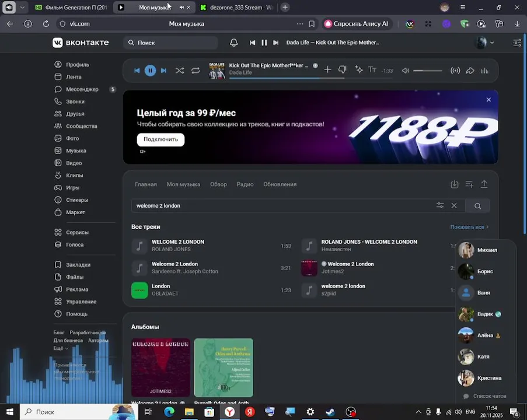Switch to the Фильм Generation П browser tab
The image size is (527, 420).
(x=72, y=8)
